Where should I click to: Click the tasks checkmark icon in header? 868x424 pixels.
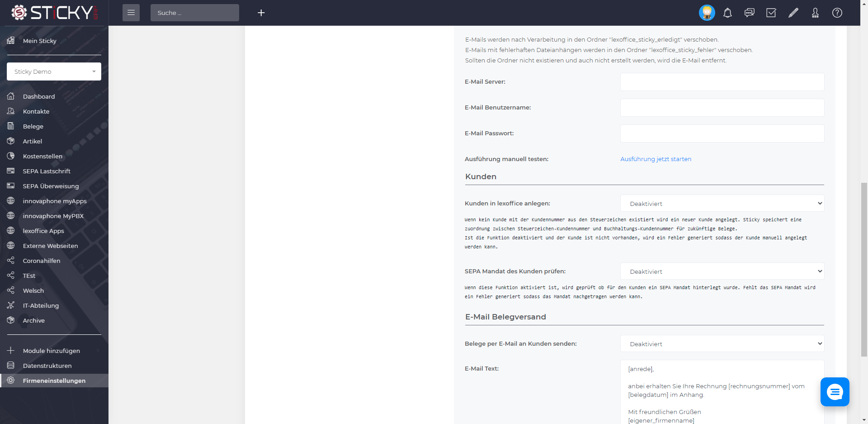point(771,13)
